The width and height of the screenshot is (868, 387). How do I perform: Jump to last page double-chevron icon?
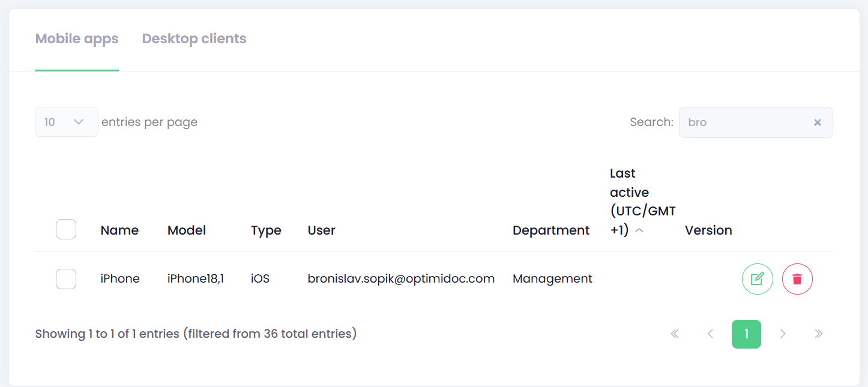pos(818,334)
